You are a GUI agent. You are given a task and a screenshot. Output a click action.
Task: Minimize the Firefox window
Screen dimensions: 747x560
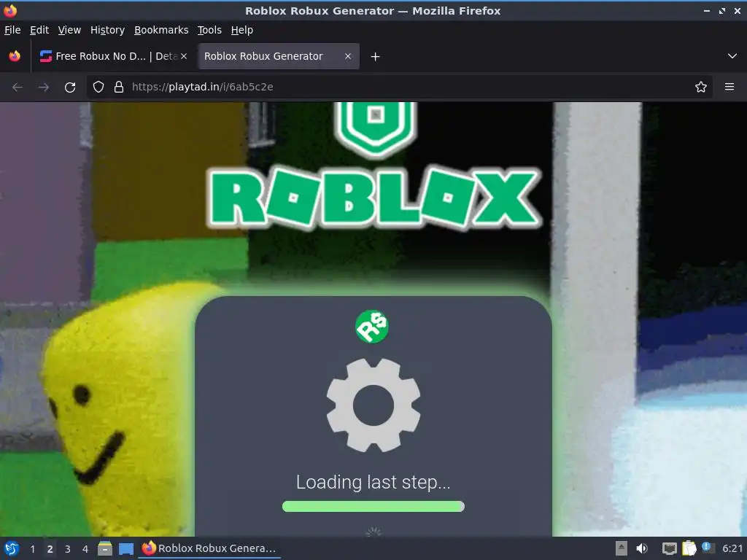[707, 10]
